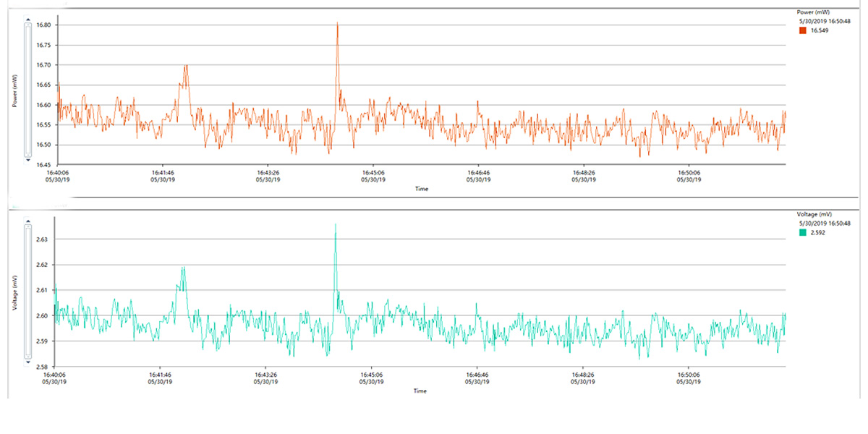Click the 16:41:46 time label on Voltage chart

162,375
